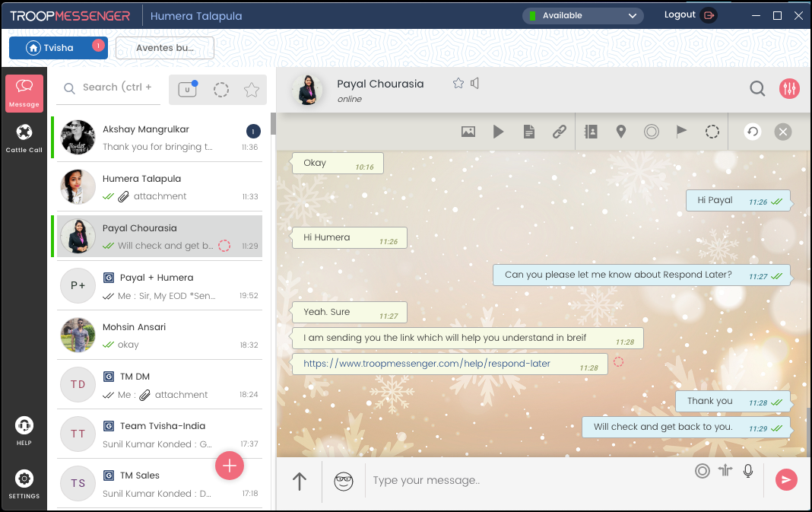Expand the Available status dropdown

pos(582,15)
